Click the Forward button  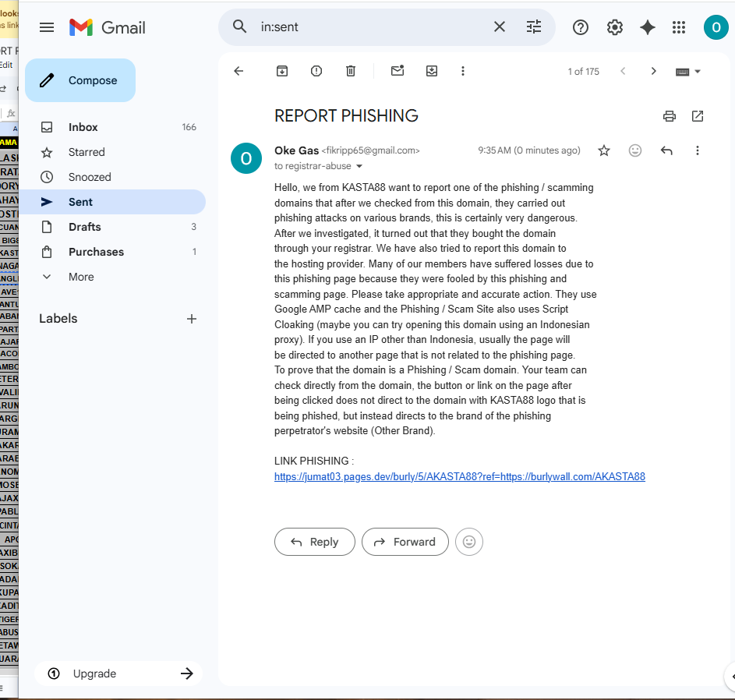405,542
